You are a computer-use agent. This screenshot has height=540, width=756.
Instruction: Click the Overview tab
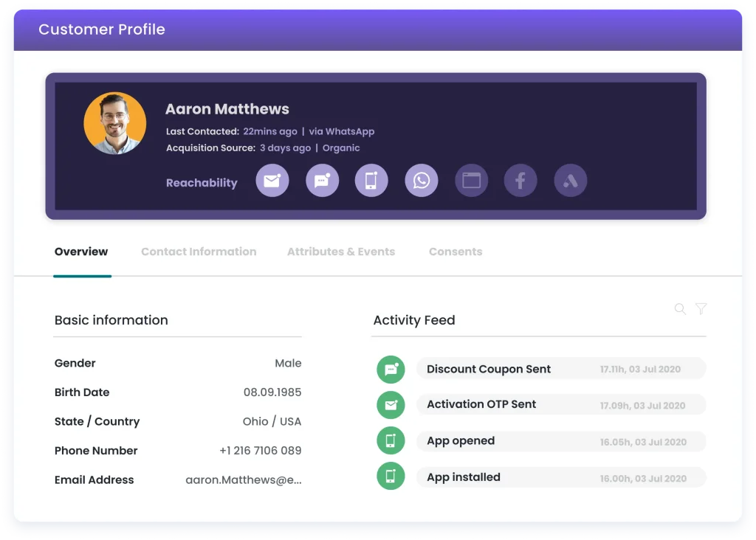(x=81, y=252)
